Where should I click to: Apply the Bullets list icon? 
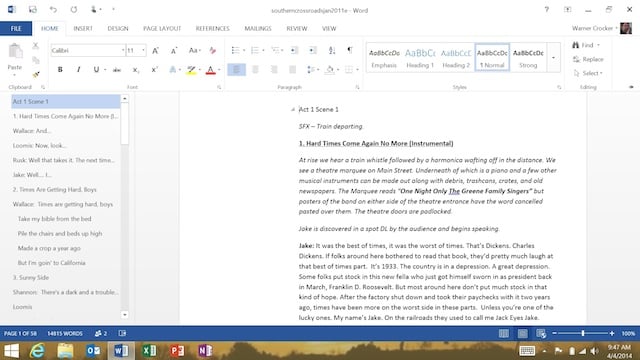pyautogui.click(x=236, y=50)
